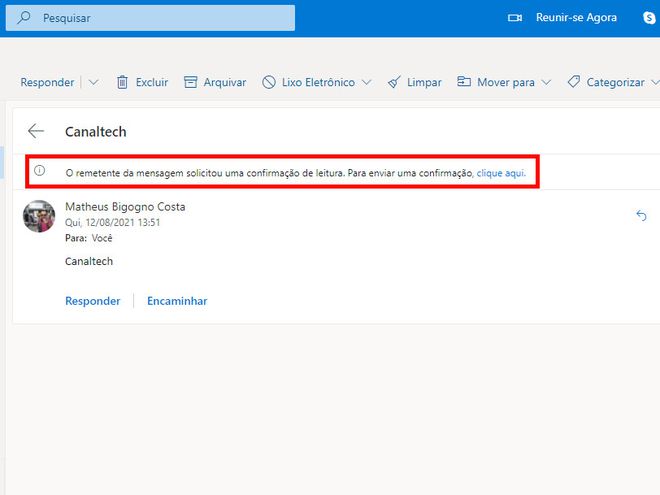Click the Reunir-se Agora video camera icon
Viewport: 660px width, 495px height.
click(x=514, y=18)
